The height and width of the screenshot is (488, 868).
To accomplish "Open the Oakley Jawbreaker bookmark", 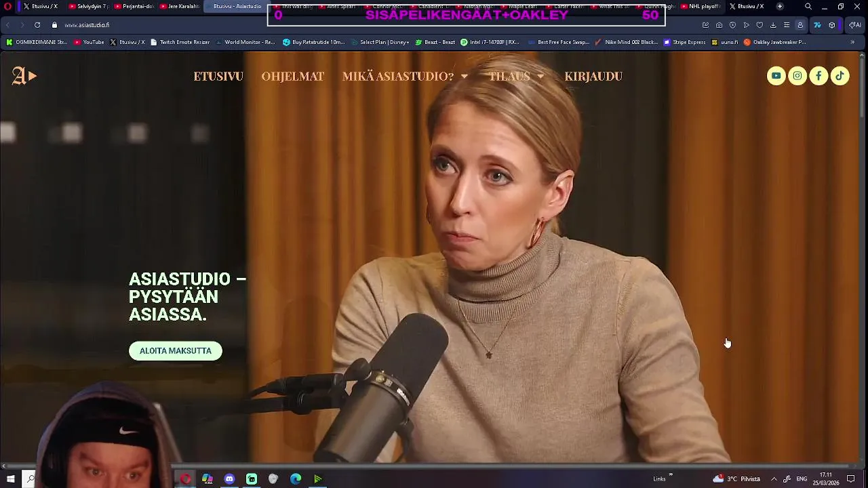I will point(775,42).
